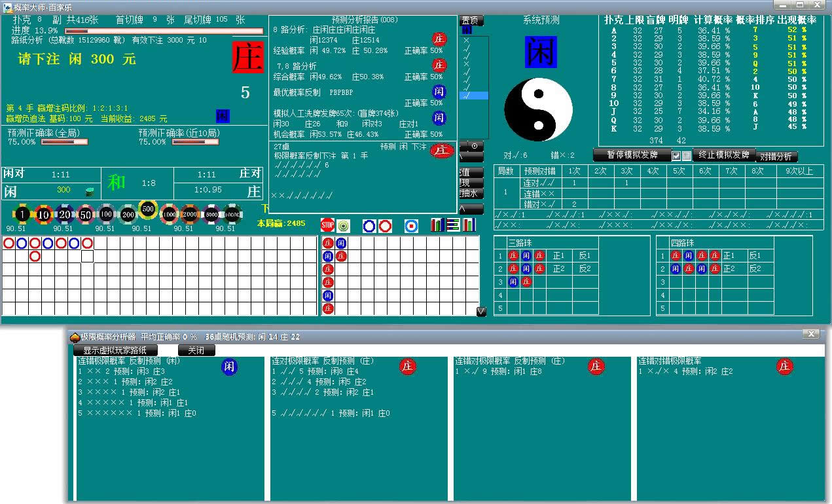Choose the 100 betting chip
832x504 pixels.
[106, 214]
